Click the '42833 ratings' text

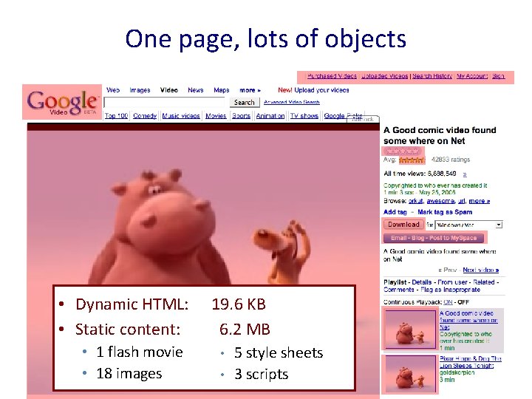tap(451, 160)
